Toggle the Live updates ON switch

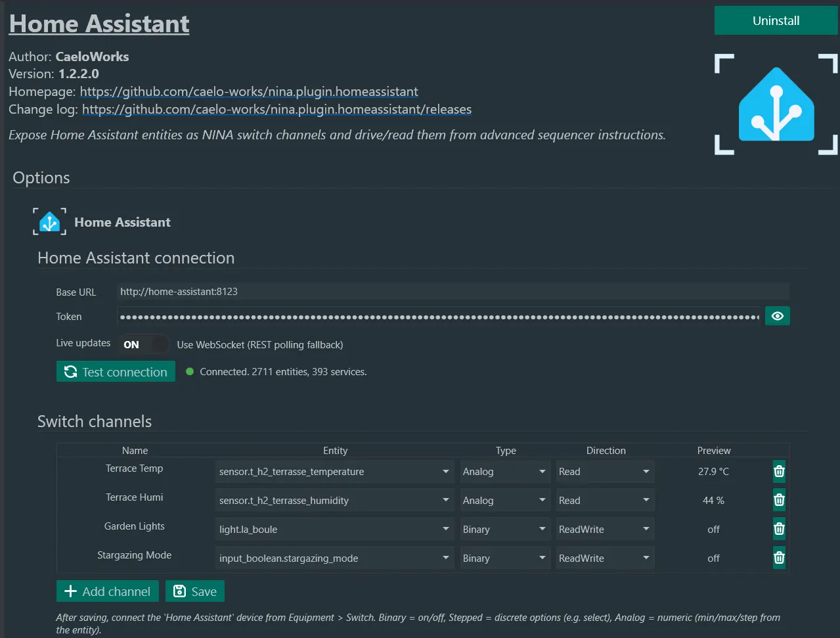(144, 344)
